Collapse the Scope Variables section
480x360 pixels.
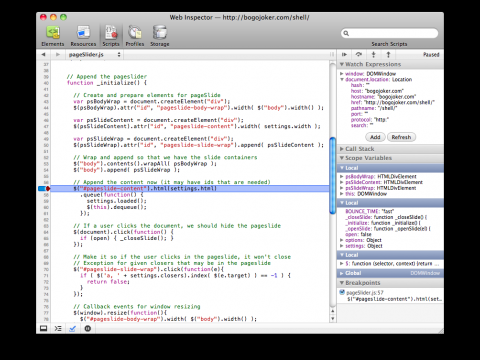(x=342, y=158)
